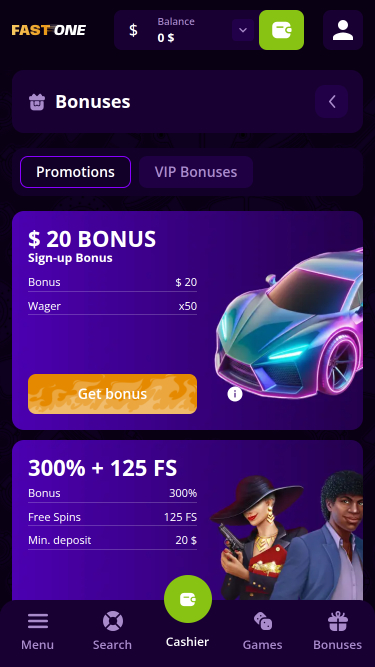
Task: Open the user profile icon
Action: point(343,30)
